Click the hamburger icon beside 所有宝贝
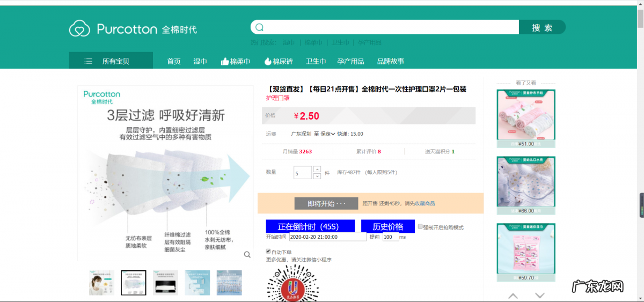The width and height of the screenshot is (644, 302). (89, 61)
